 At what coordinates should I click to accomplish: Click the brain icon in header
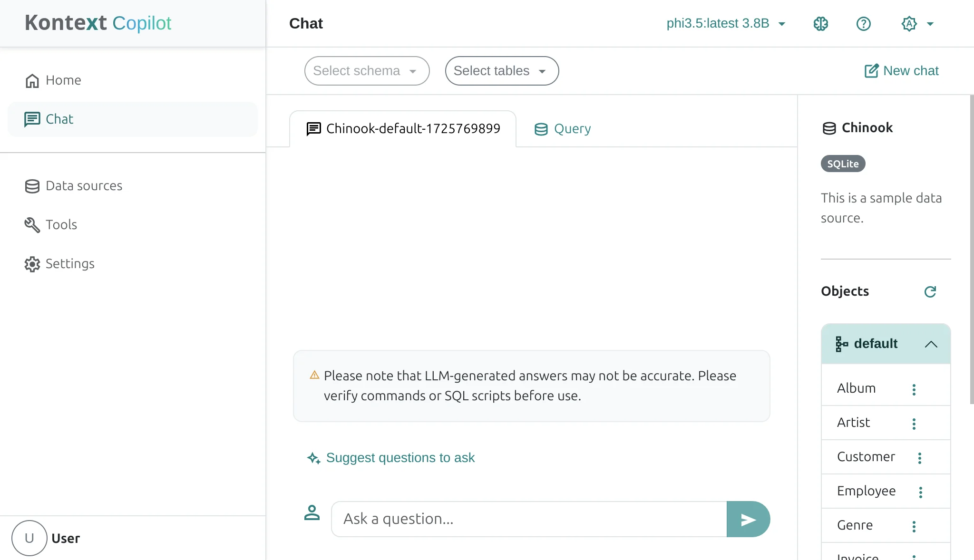[x=820, y=24]
